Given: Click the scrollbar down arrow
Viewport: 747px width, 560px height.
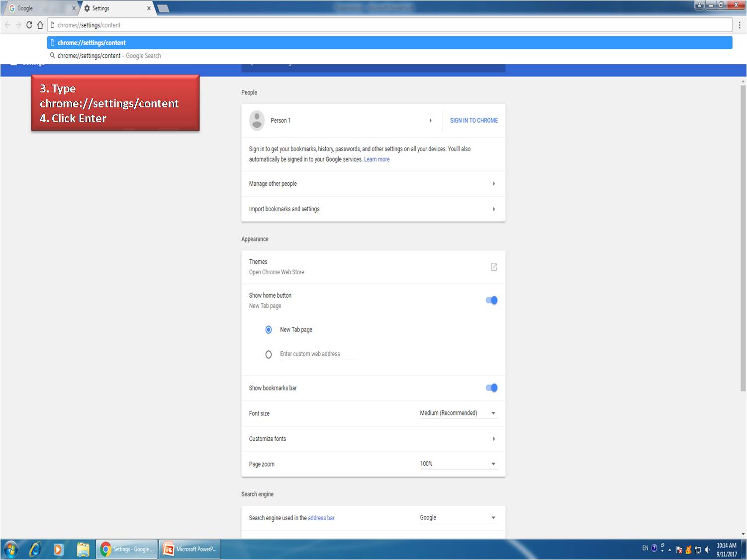Looking at the screenshot, I should point(743,534).
